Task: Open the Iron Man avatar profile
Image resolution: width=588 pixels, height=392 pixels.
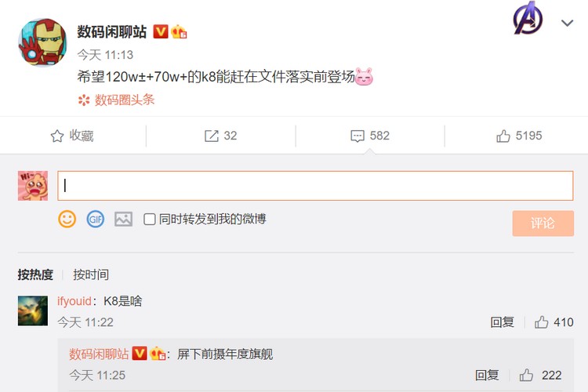Action: [x=42, y=42]
